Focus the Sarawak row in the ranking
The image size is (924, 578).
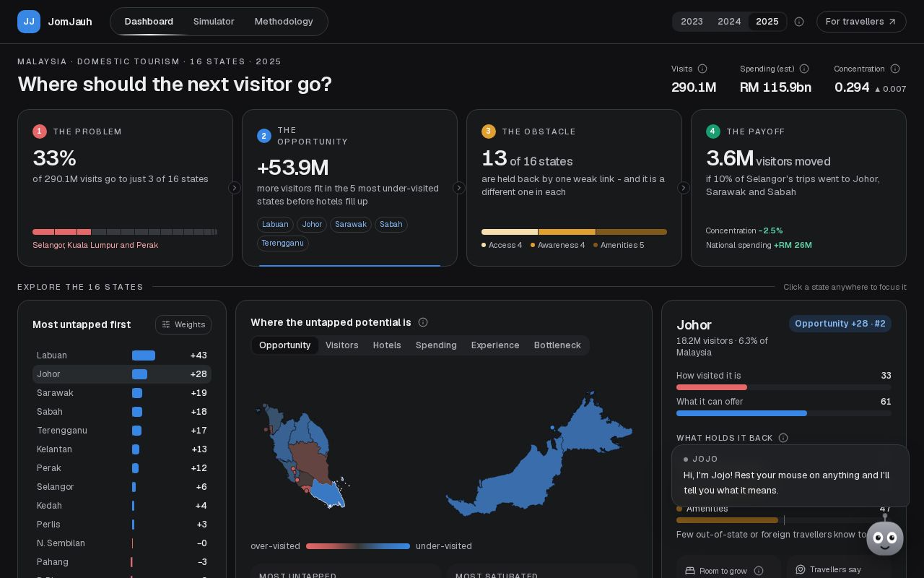tap(122, 393)
